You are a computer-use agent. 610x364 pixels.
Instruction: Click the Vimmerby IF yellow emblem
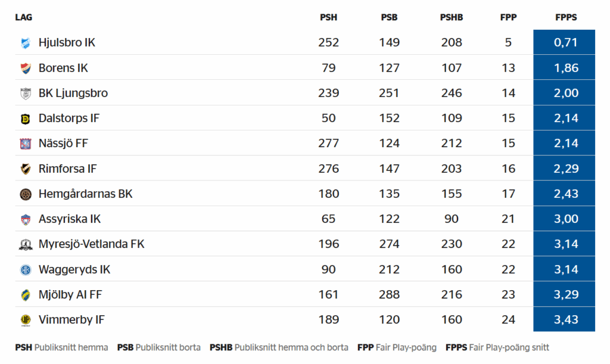(x=26, y=320)
